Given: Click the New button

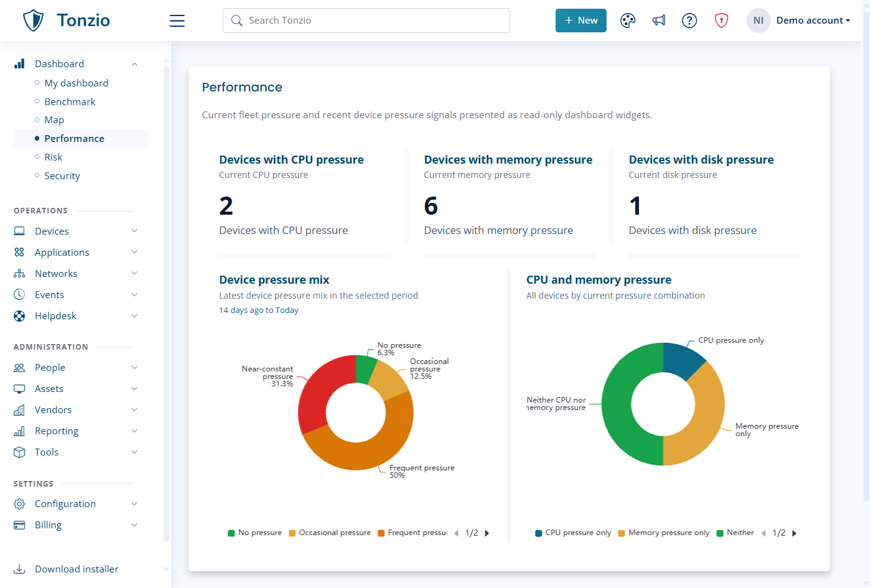Looking at the screenshot, I should (581, 21).
